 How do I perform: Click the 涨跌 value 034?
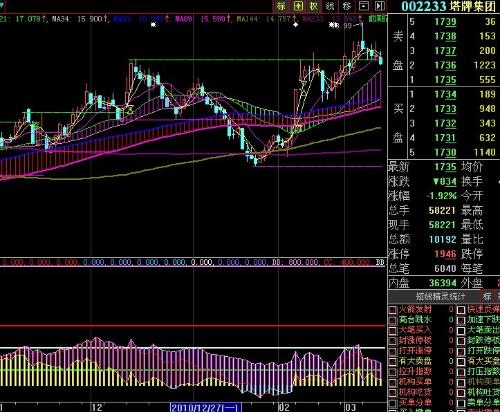445,182
